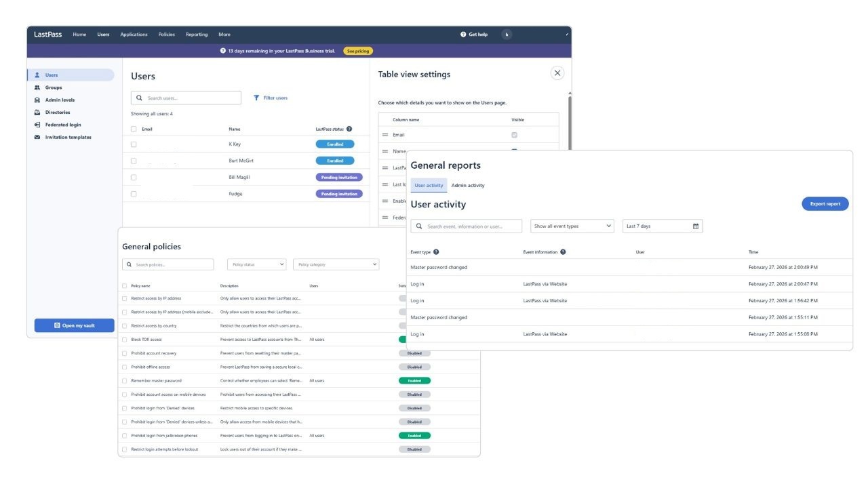Viewport: 868px width, 488px height.
Task: Open the Show all event types dropdown
Action: coord(572,226)
